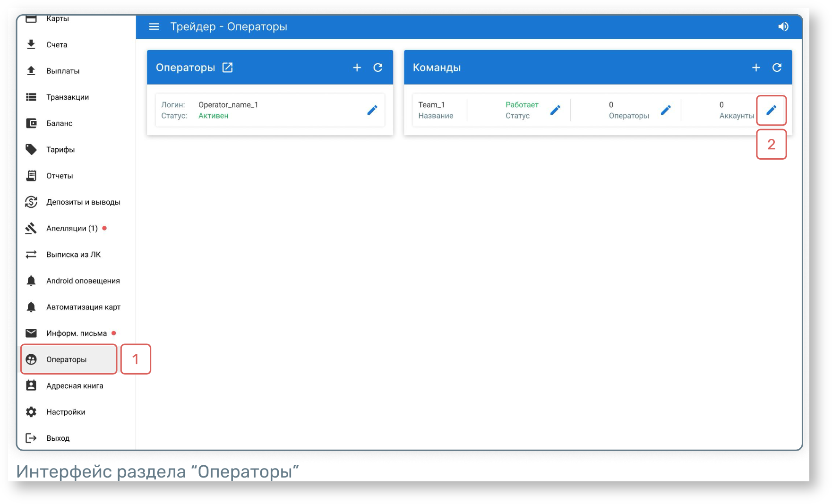Navigate to Депозиты и выводы
The image size is (832, 504).
[x=83, y=202]
